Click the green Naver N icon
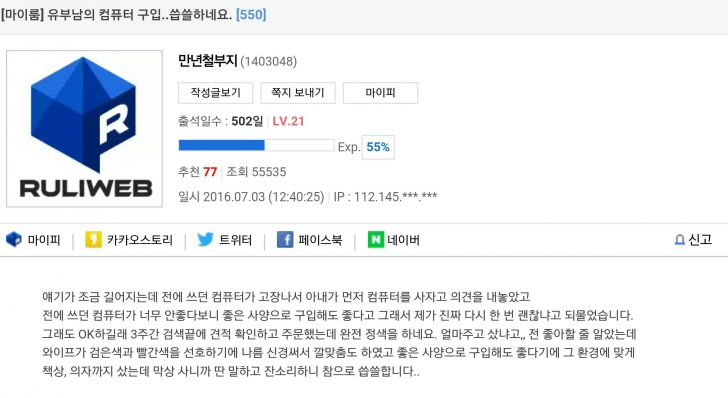 (x=376, y=240)
